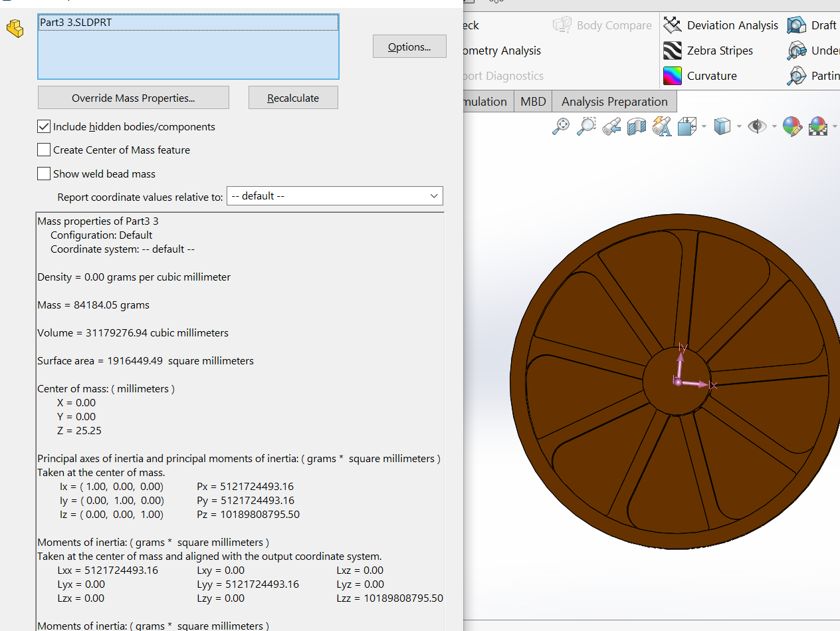Viewport: 840px width, 631px height.
Task: Click the Geometry Analysis command
Action: (x=502, y=51)
